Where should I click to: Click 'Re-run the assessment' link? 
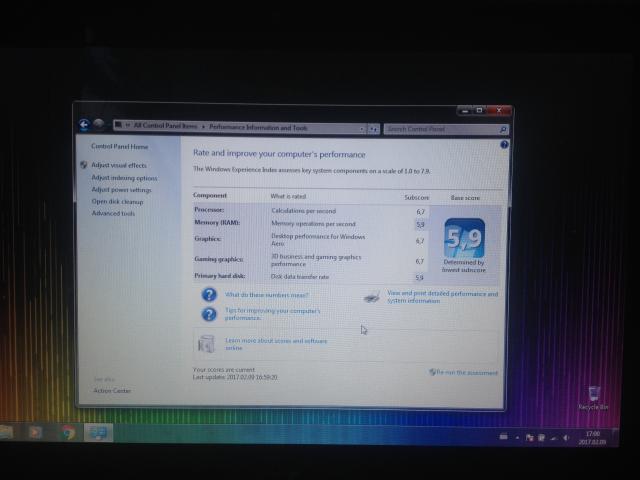465,372
